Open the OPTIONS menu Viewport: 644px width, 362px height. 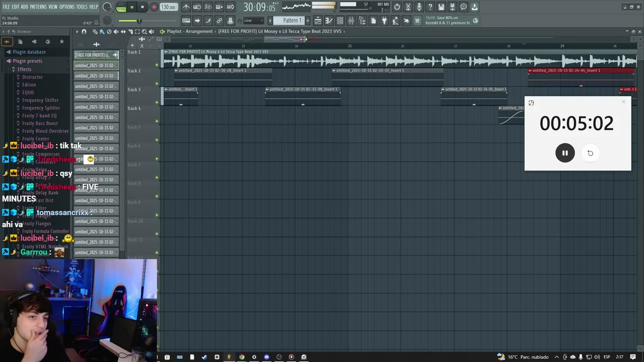tap(67, 7)
